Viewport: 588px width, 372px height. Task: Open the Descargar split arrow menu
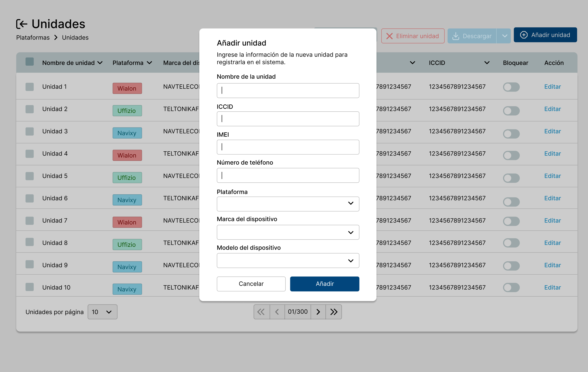pyautogui.click(x=504, y=36)
